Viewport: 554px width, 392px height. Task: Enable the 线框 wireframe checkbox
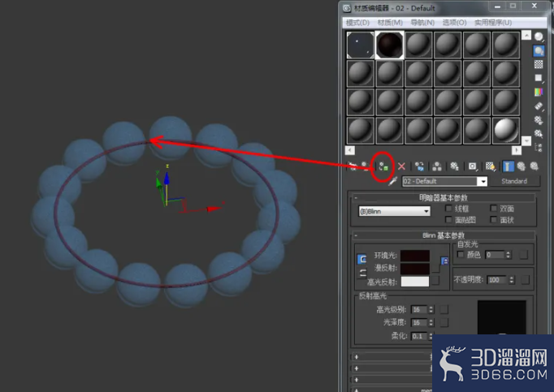coord(448,209)
